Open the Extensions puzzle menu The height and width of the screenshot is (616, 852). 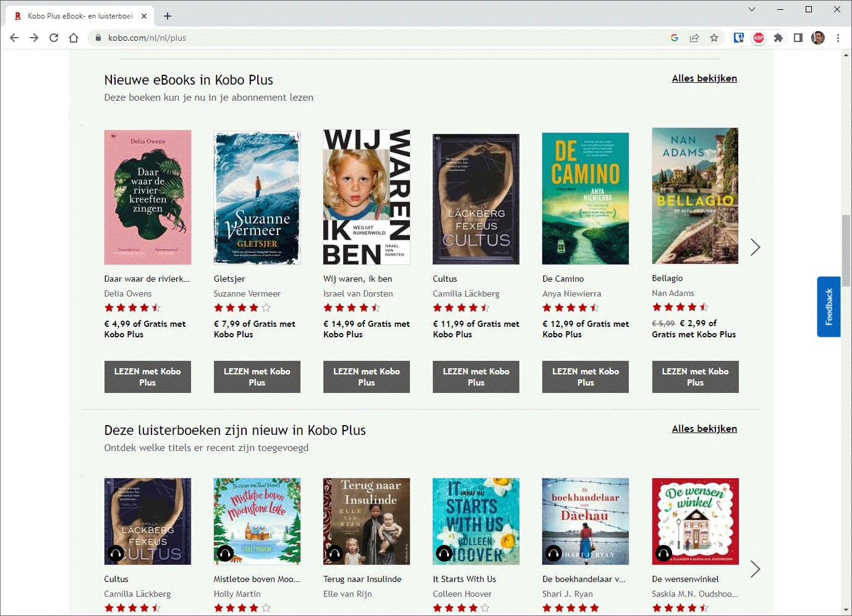pos(778,38)
